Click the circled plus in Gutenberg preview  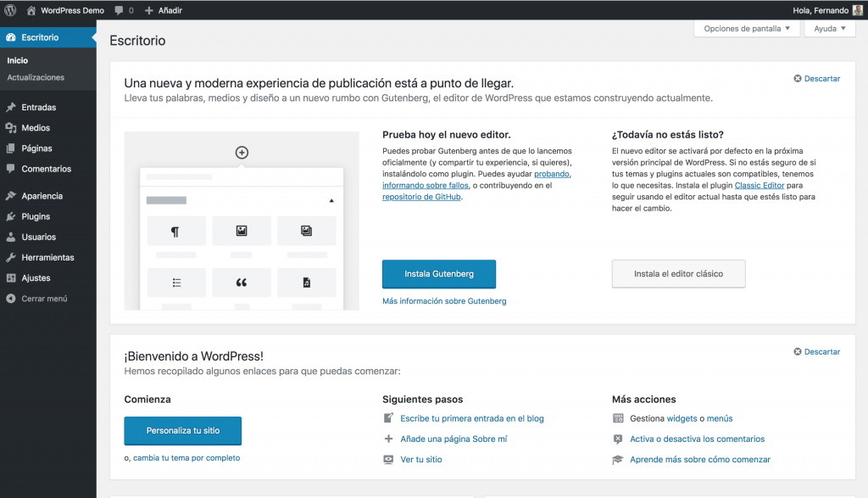(x=242, y=153)
